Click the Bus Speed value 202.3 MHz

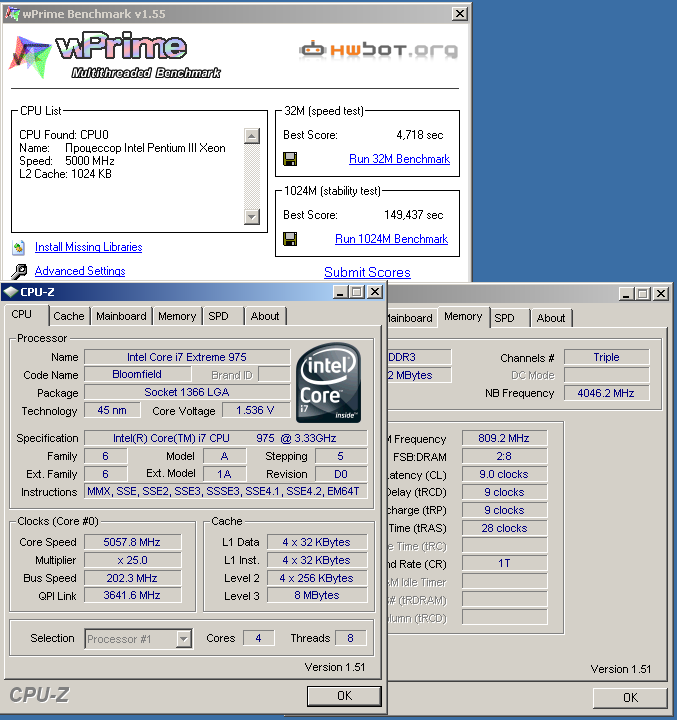tap(132, 578)
